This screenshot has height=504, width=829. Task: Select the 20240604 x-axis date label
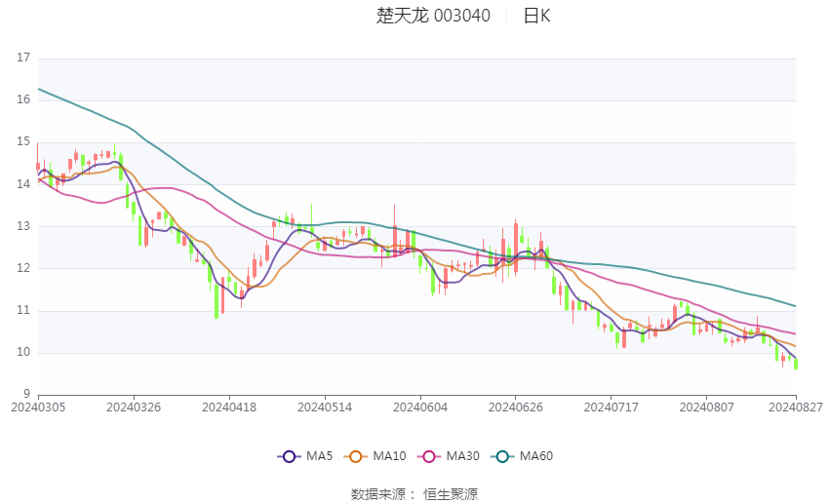tap(420, 407)
